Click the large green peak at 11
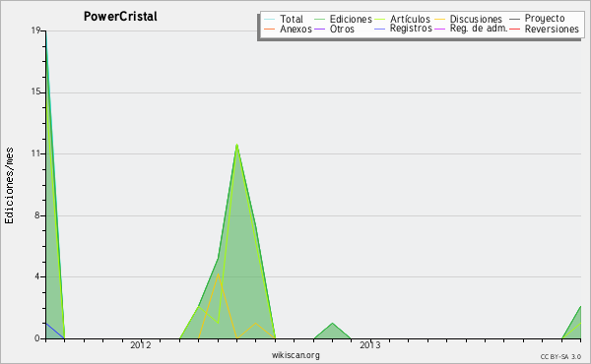This screenshot has height=364, width=591. [236, 145]
